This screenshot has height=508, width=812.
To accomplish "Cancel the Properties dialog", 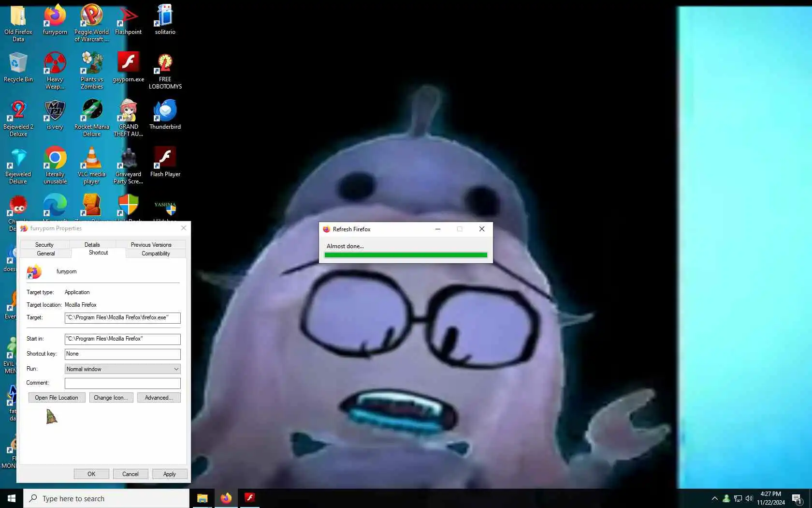I will [130, 474].
